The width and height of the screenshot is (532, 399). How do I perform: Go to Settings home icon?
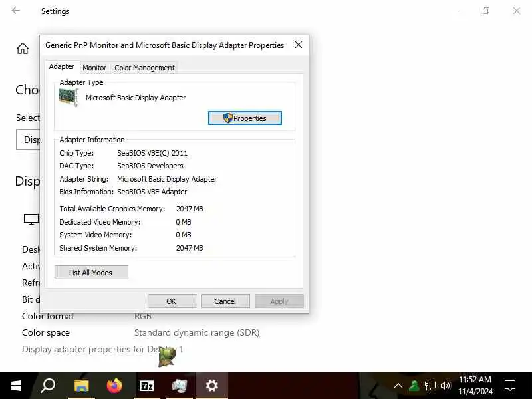pyautogui.click(x=23, y=48)
